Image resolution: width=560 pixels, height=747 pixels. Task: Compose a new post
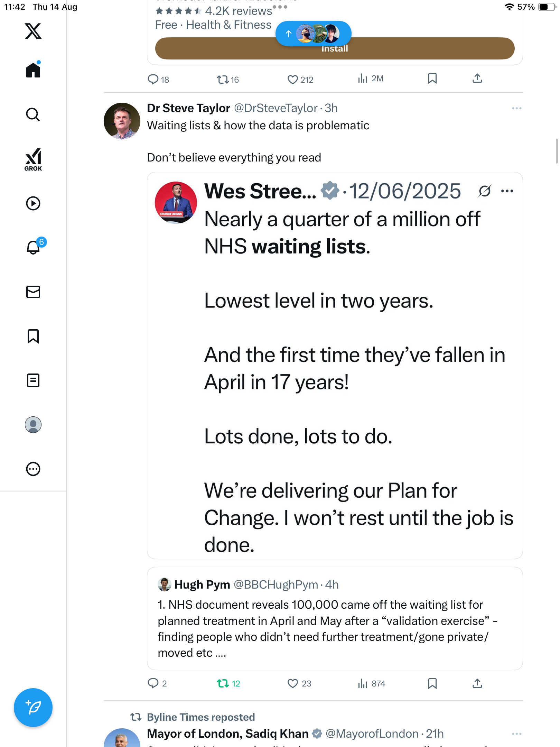tap(33, 708)
